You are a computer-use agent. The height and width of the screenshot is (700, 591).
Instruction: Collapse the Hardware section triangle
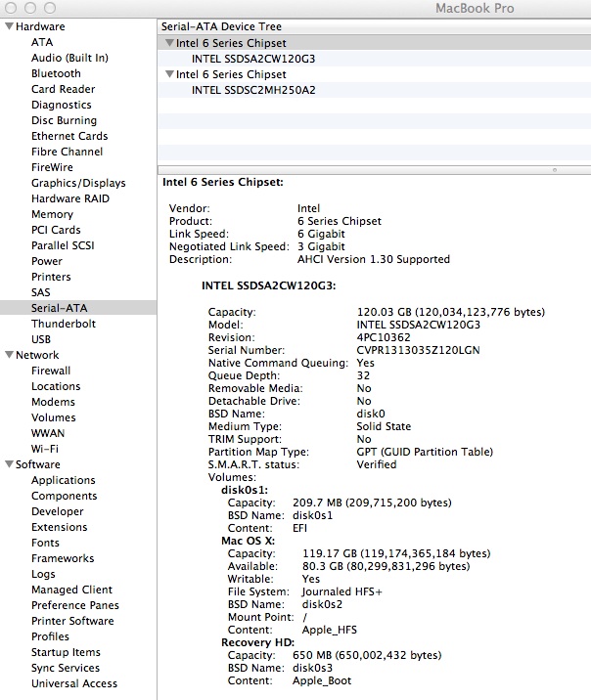9,26
